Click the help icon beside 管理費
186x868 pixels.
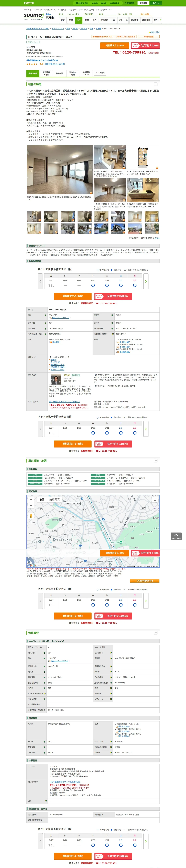pyautogui.click(x=111, y=658)
